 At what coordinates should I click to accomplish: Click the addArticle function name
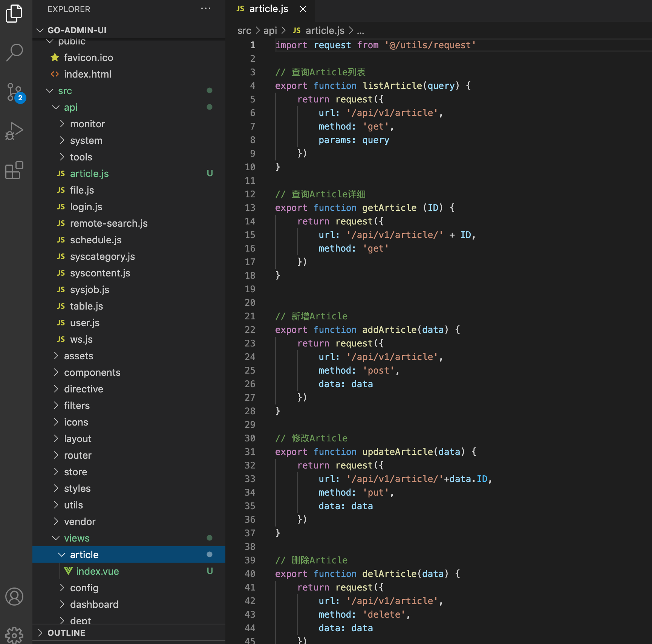(x=390, y=330)
